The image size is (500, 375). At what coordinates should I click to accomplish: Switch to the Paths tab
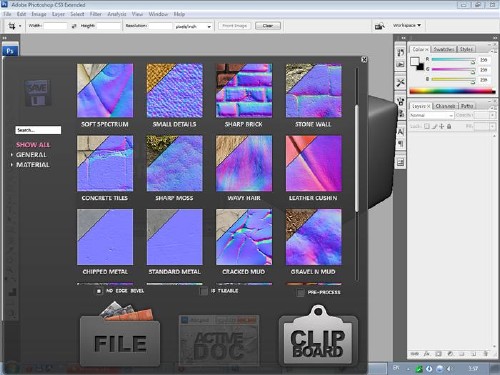coord(467,106)
